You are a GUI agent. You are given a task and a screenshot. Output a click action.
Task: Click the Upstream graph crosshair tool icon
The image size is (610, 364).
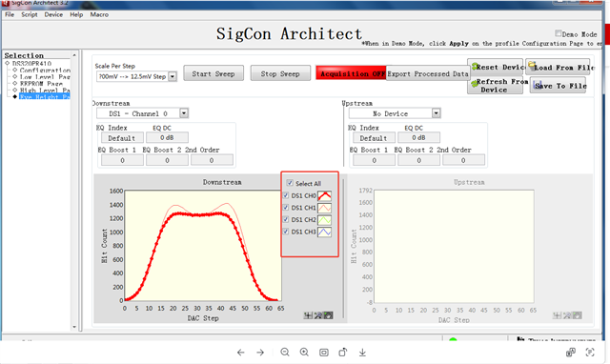point(557,315)
